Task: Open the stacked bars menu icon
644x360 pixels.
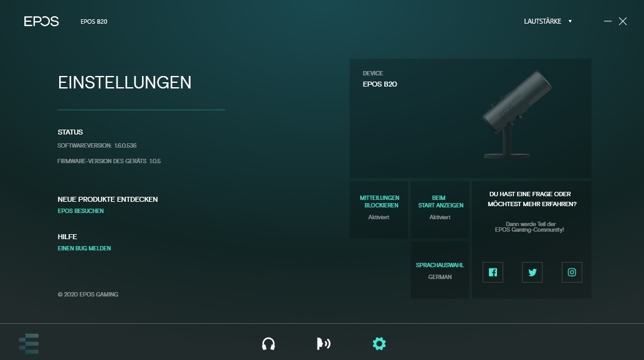Action: pyautogui.click(x=29, y=344)
